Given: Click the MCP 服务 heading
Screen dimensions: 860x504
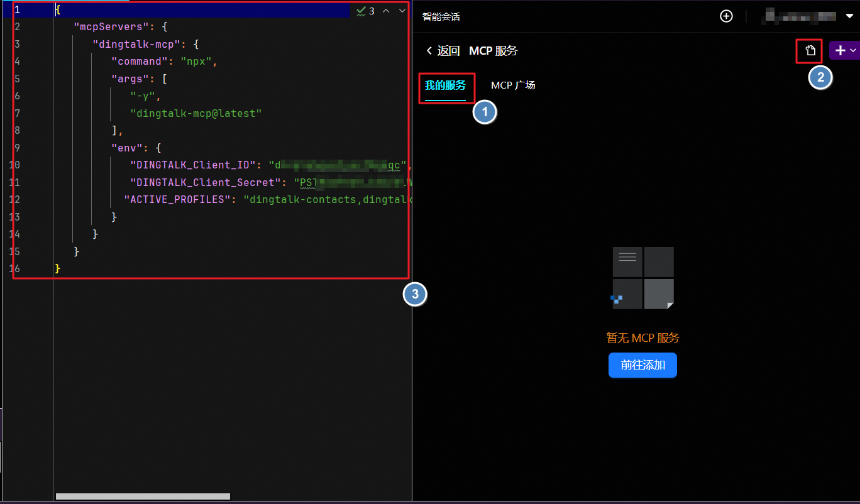Looking at the screenshot, I should click(493, 51).
